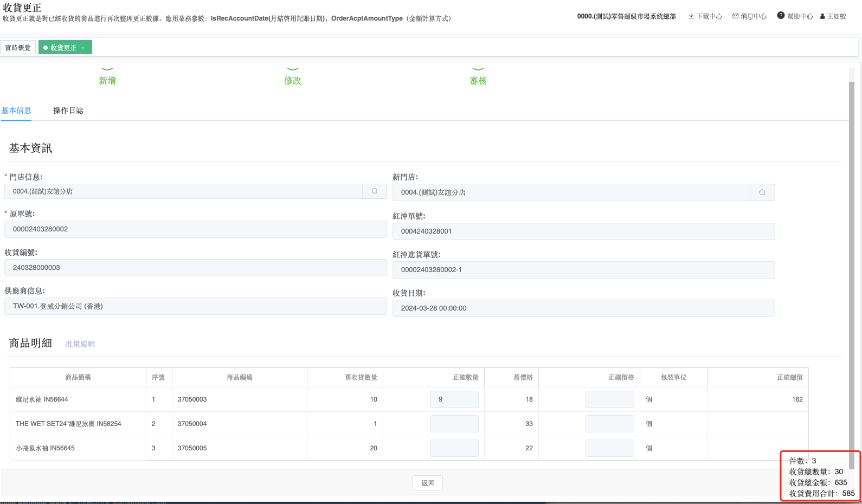Image resolution: width=862 pixels, height=504 pixels.
Task: Click the search icon in 新門店 field
Action: [762, 192]
